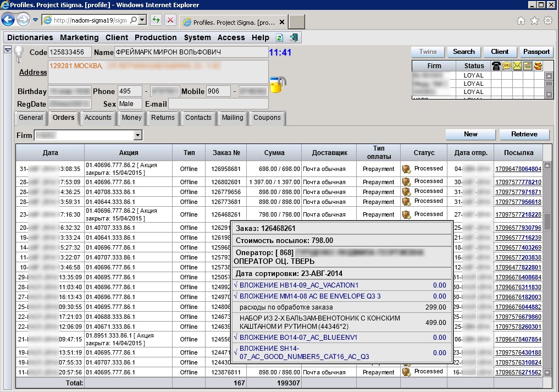The height and width of the screenshot is (392, 559).
Task: Click package status icon for order 126958681
Action: 407,169
